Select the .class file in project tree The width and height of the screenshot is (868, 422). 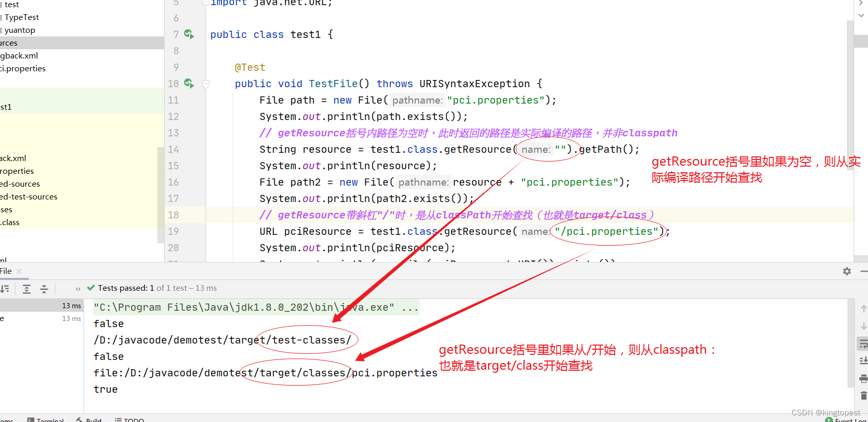10,222
